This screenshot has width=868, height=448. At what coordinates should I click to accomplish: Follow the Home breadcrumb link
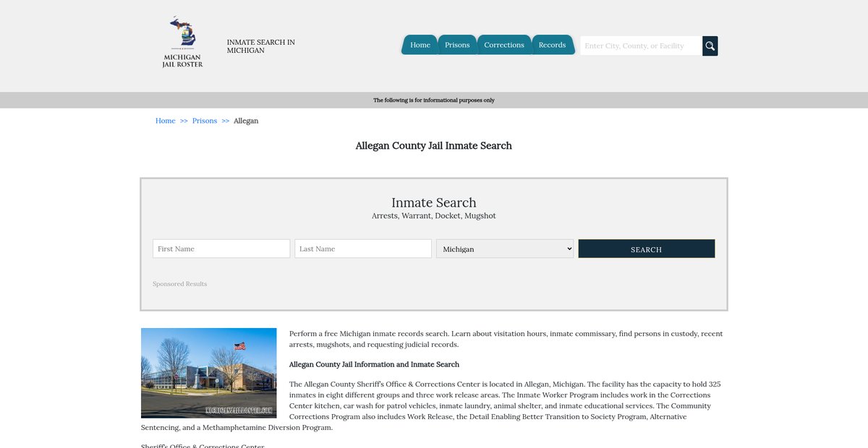pos(166,121)
